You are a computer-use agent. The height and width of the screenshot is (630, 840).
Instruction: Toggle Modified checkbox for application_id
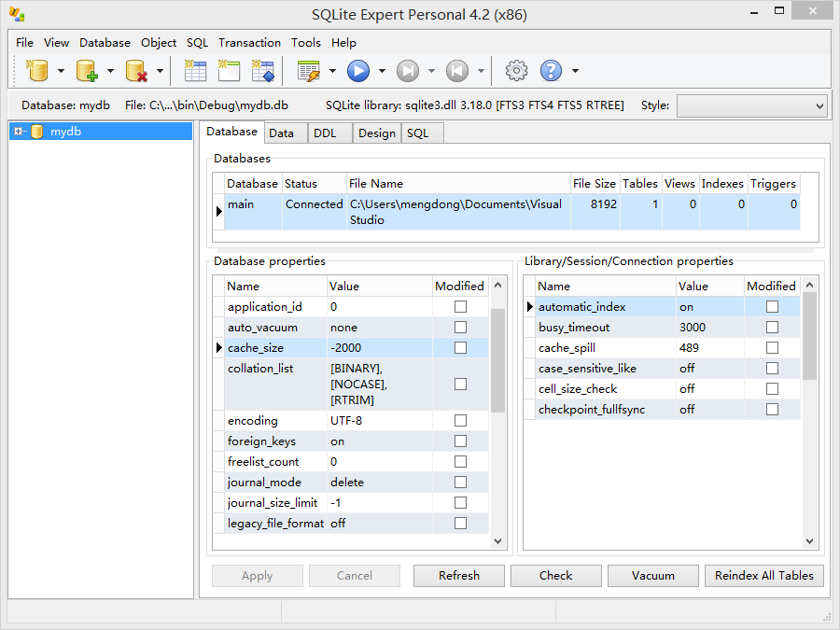pos(460,307)
